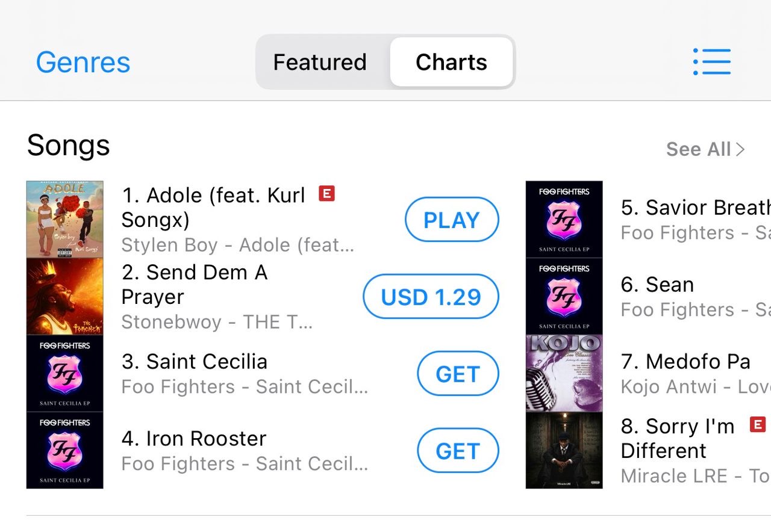Viewport: 771px width, 532px height.
Task: Open Iron Rooster album artwork thumbnail
Action: pos(65,450)
